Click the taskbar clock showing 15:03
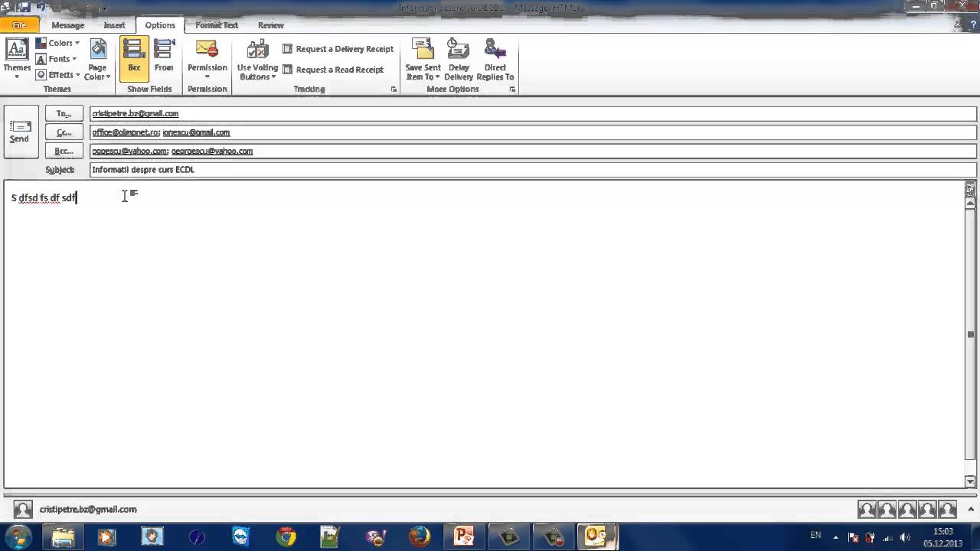 (x=943, y=537)
